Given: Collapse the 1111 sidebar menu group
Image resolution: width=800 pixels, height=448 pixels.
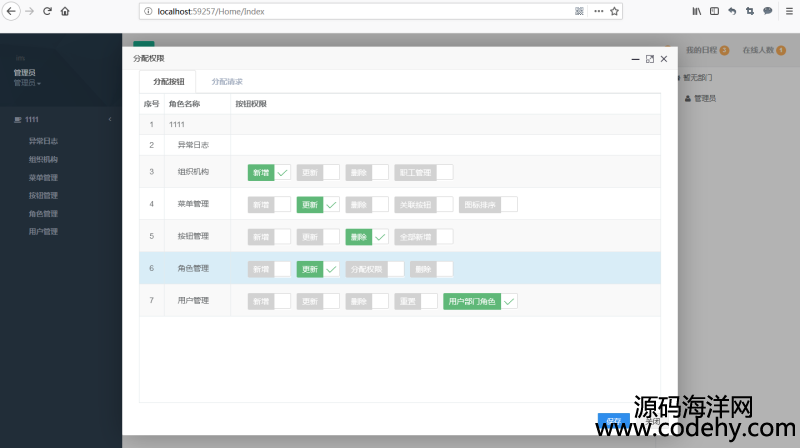Looking at the screenshot, I should 109,120.
